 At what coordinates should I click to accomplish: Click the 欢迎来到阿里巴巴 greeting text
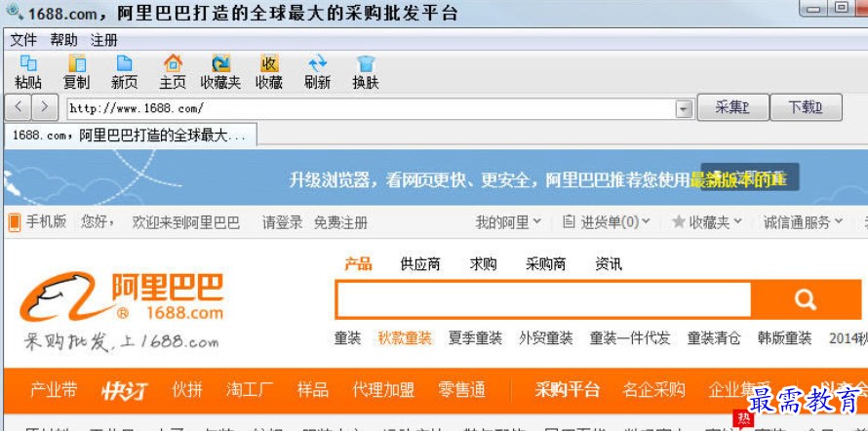[x=186, y=223]
